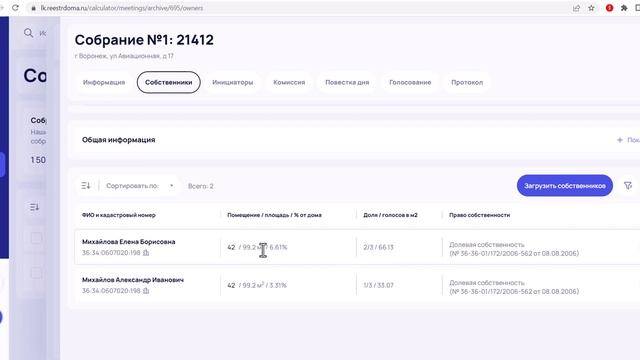
Task: Reload the page with the browser refresh icon
Action: [15, 8]
